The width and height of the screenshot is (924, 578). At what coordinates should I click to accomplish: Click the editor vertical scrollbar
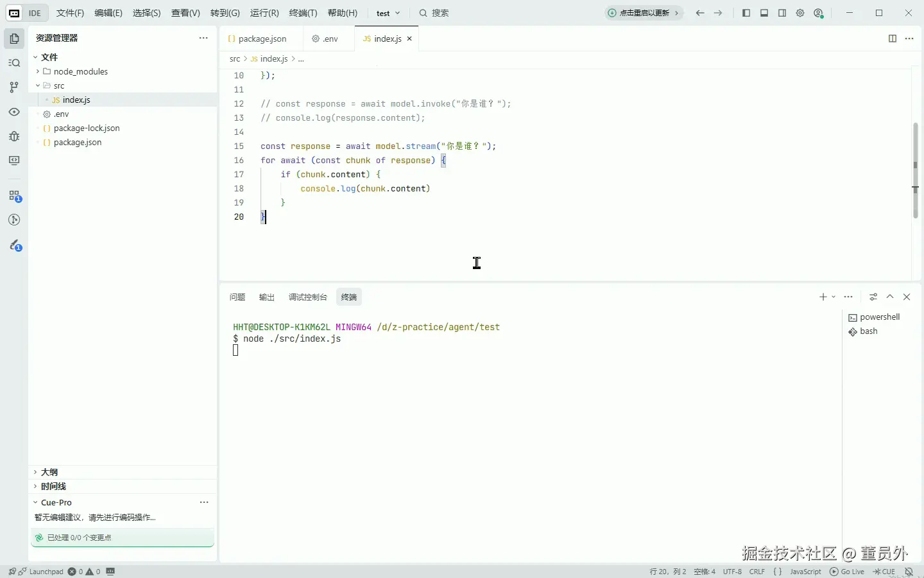click(916, 170)
